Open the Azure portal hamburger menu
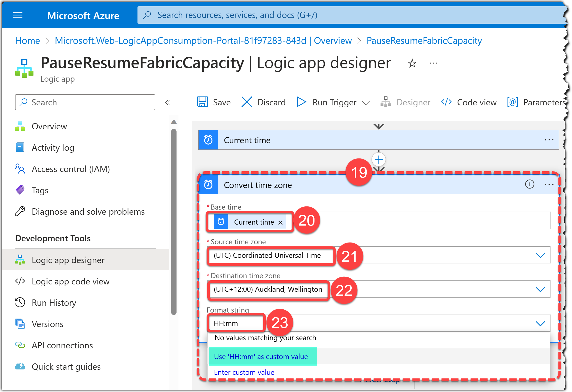Viewport: 572px width, 392px height. click(17, 15)
